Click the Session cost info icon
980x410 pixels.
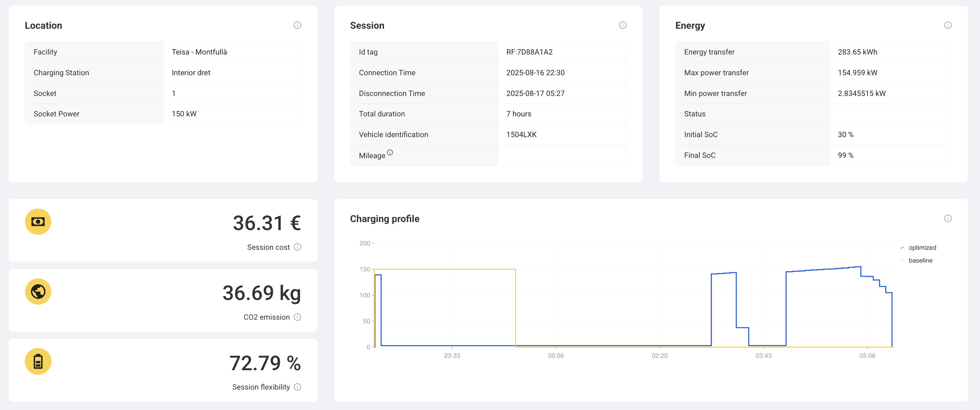[x=297, y=247]
